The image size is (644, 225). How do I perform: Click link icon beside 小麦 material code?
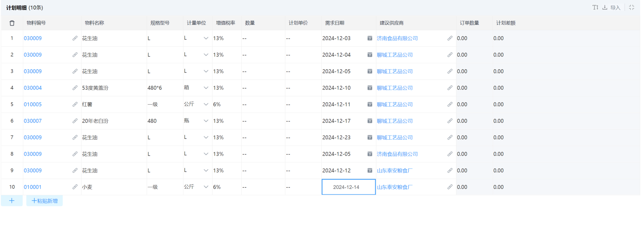(75, 187)
